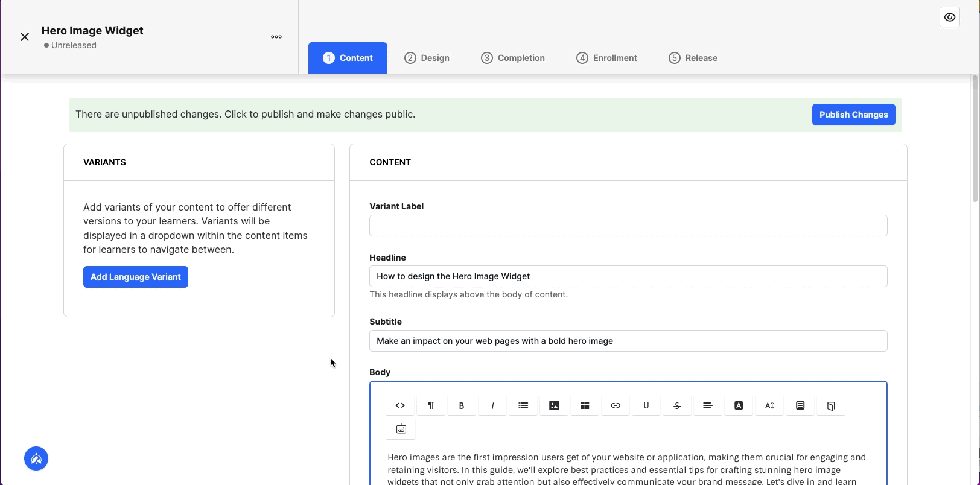Click Publish Changes button

click(853, 115)
